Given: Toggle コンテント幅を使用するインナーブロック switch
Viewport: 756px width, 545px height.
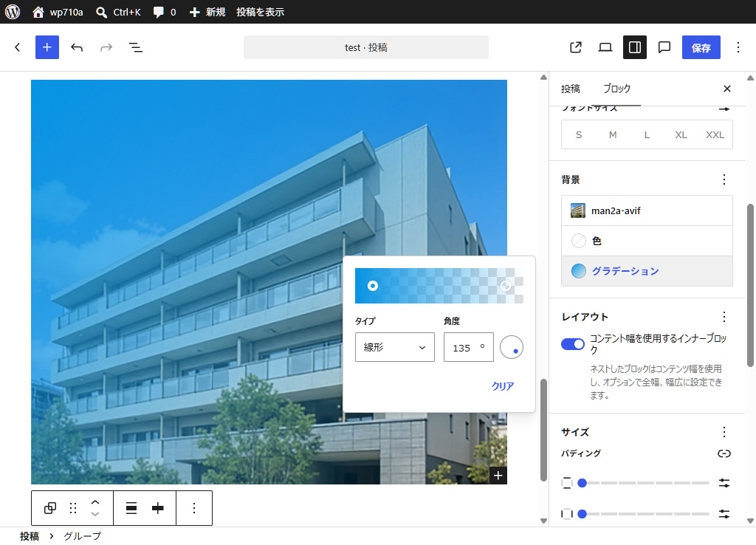Looking at the screenshot, I should coord(573,344).
